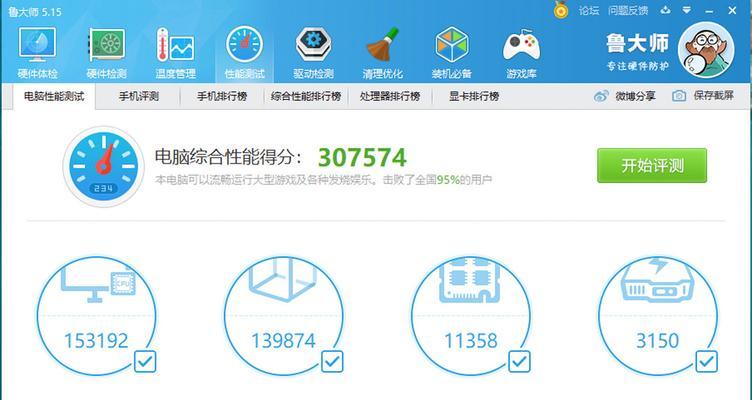
Task: Click the green 开始评测 button
Action: click(652, 165)
